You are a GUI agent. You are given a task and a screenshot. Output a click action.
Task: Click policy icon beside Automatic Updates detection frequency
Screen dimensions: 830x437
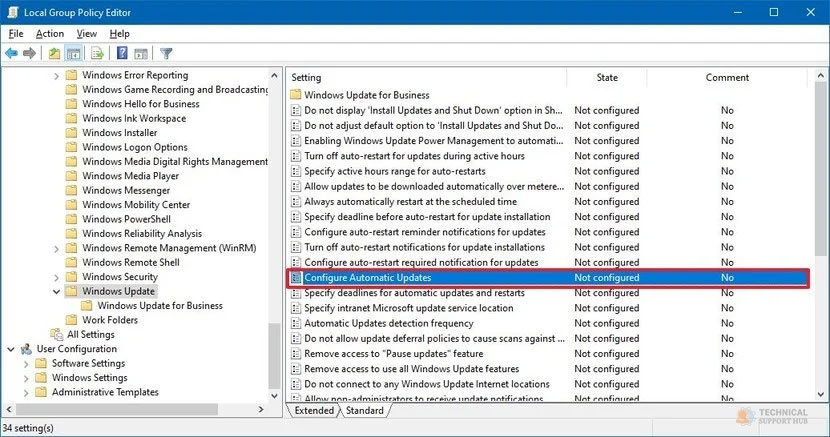pyautogui.click(x=296, y=323)
